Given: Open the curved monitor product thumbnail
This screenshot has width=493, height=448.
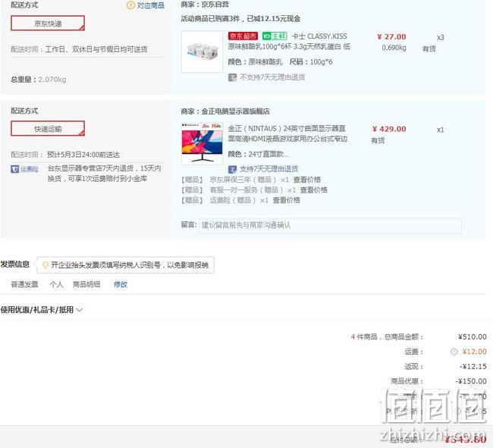Looking at the screenshot, I should 203,144.
